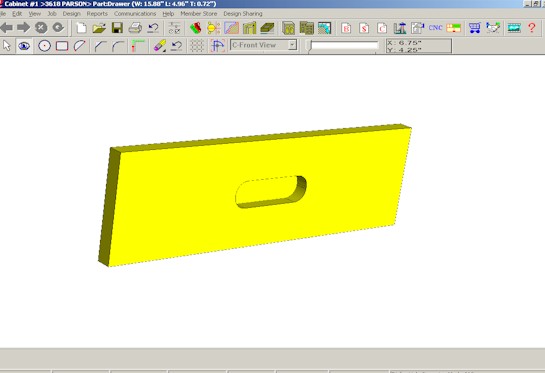Click the CNC toolbar icon

click(435, 28)
